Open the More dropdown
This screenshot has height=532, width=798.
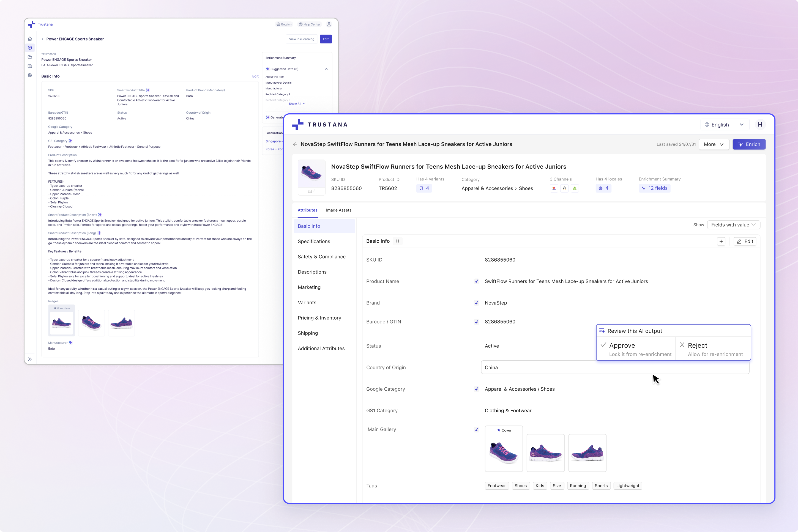tap(714, 144)
